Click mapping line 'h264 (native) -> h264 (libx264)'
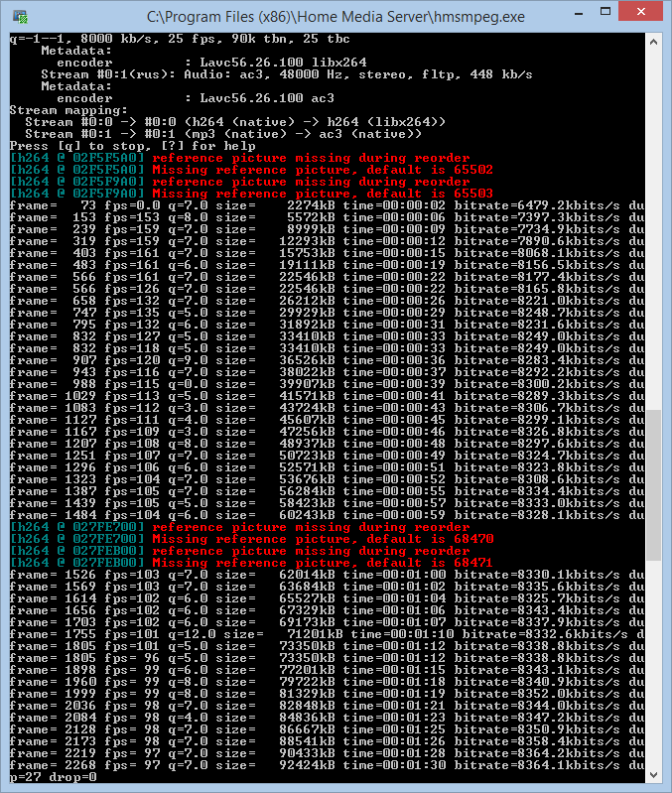The height and width of the screenshot is (793, 672). tap(235, 122)
